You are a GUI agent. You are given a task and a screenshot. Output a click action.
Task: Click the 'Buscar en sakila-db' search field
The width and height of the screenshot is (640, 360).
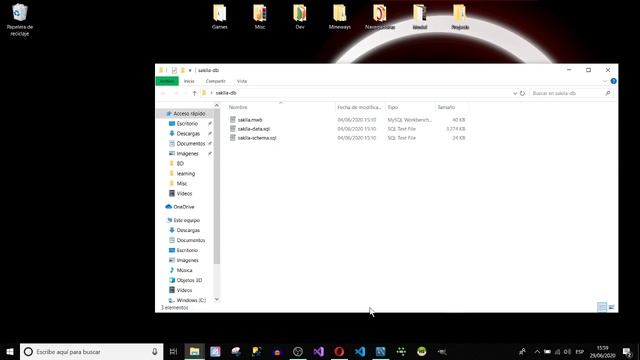coord(571,93)
